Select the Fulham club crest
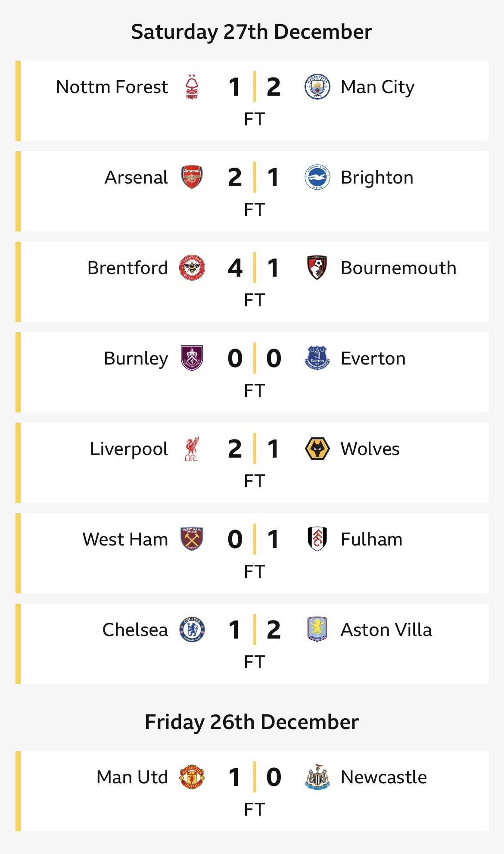The height and width of the screenshot is (854, 504). pos(317,539)
